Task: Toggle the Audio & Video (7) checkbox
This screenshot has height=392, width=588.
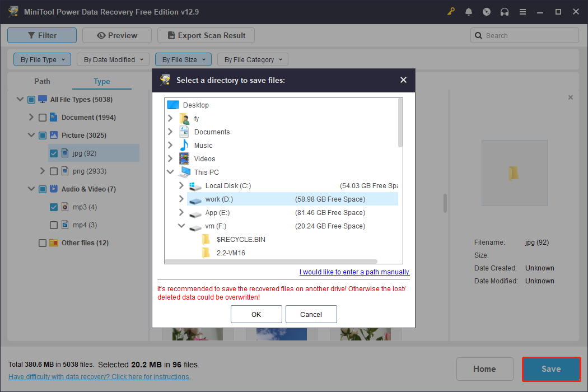Action: click(x=43, y=189)
